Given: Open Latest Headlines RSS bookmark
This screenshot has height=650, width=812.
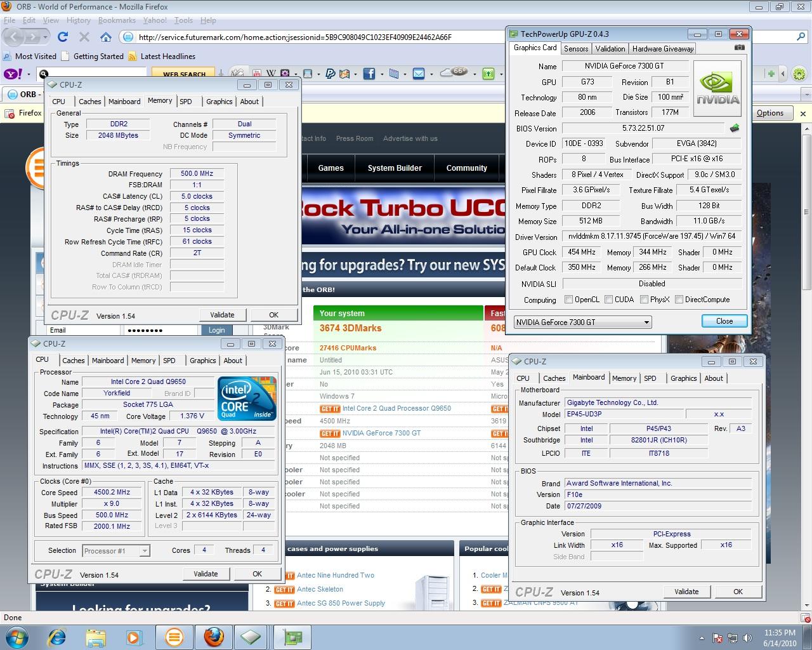Looking at the screenshot, I should point(162,56).
